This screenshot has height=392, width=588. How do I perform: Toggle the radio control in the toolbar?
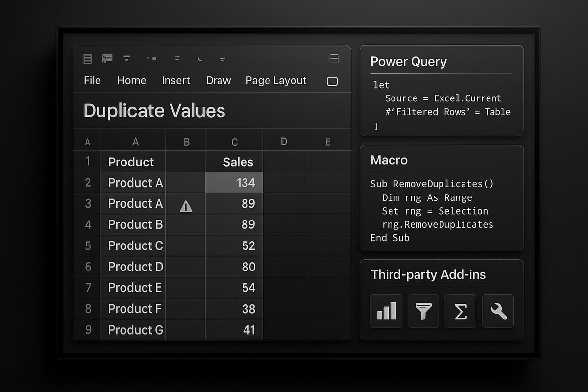pos(151,58)
